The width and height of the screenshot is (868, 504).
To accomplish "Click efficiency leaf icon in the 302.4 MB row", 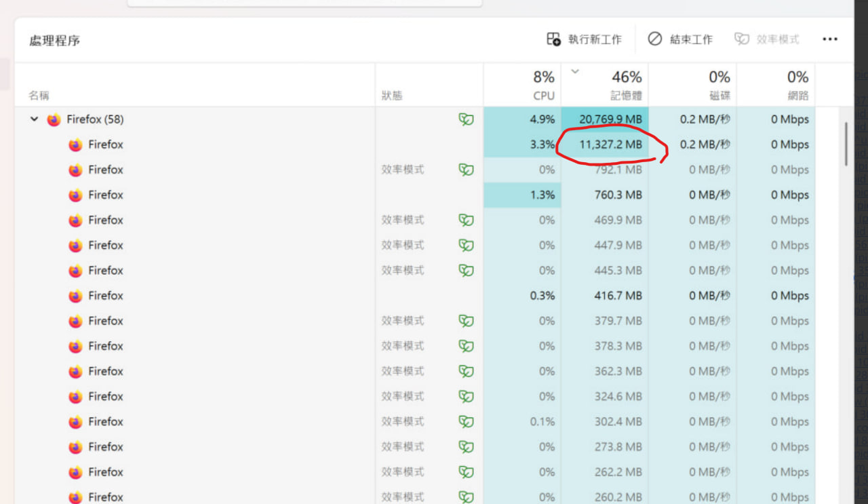I will click(466, 421).
